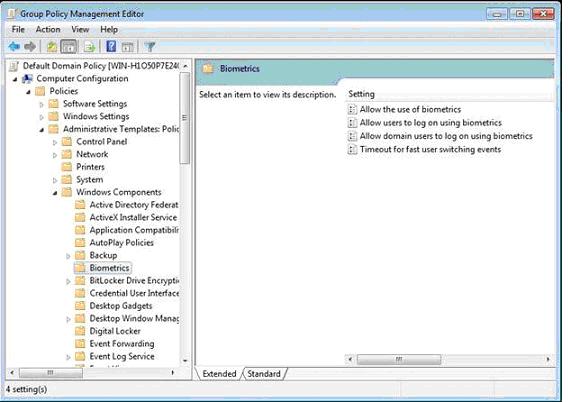Collapse the Windows Components node arrow
The image size is (568, 402).
pos(55,193)
